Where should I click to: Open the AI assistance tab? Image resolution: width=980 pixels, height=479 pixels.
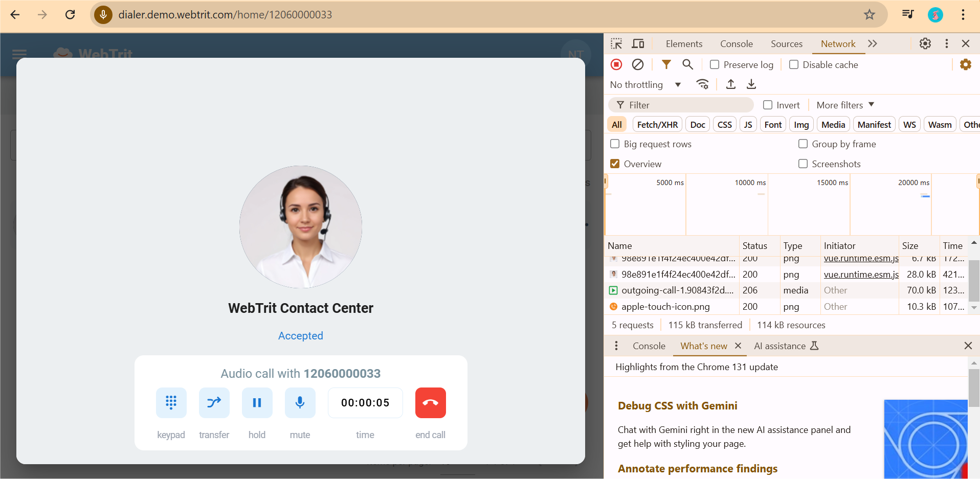point(781,346)
